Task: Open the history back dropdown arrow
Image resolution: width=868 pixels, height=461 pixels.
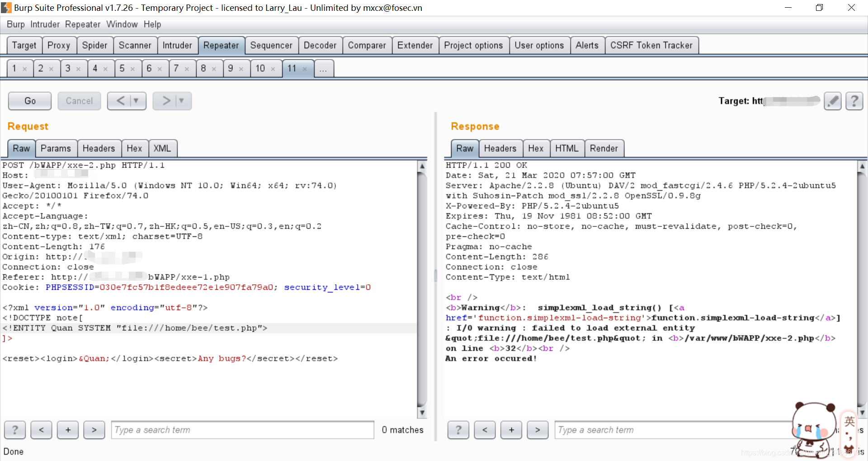Action: click(136, 101)
